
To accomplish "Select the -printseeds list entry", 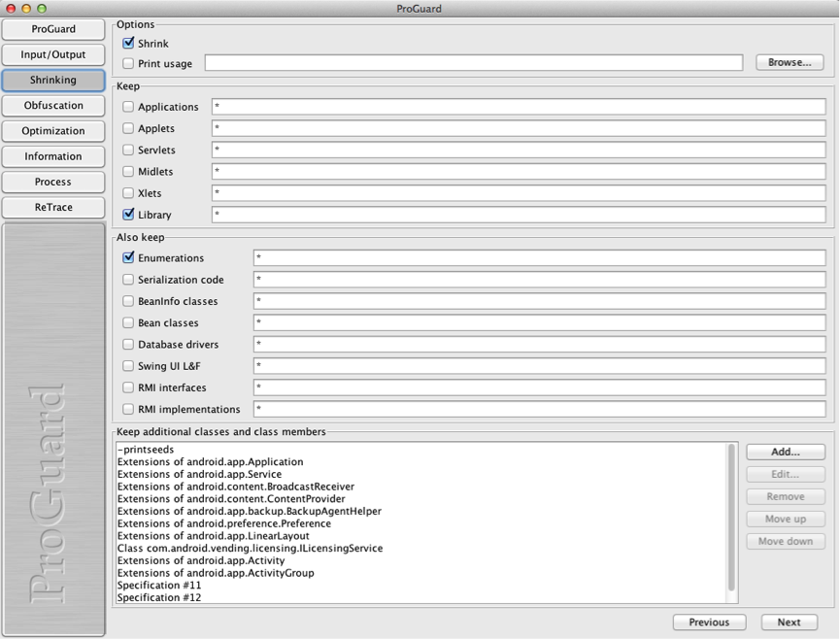I will click(x=420, y=450).
